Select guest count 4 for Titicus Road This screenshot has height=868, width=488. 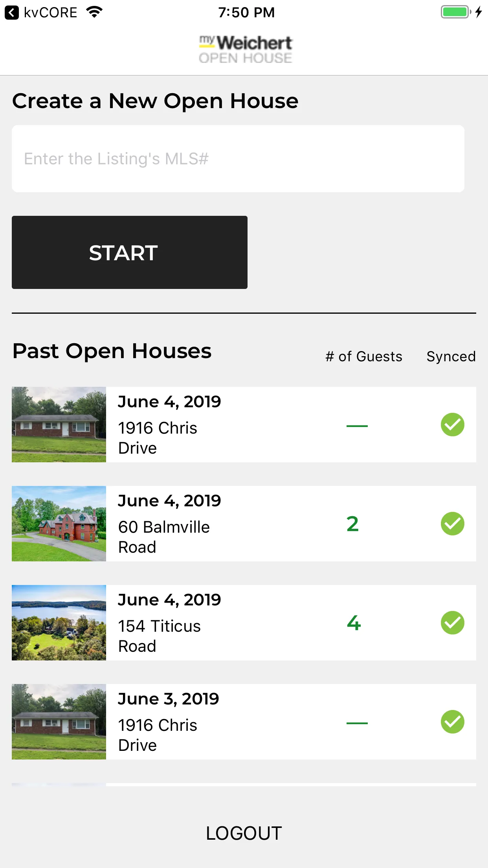(x=354, y=623)
